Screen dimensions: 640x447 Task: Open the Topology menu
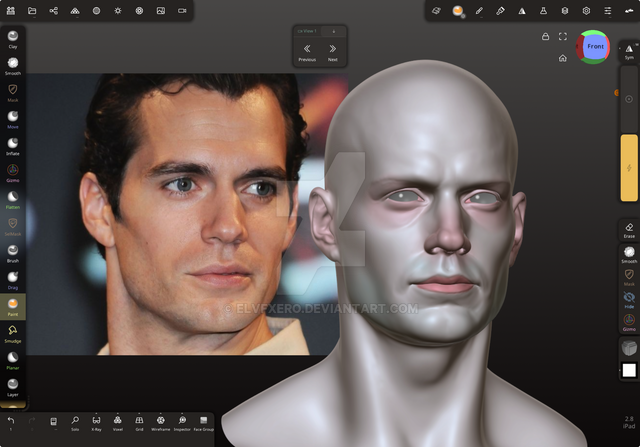pos(75,11)
